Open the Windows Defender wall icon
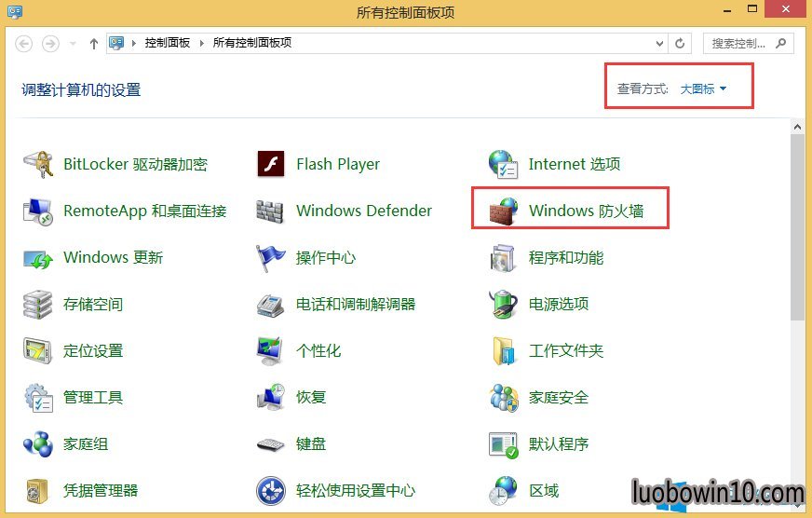 tap(270, 211)
